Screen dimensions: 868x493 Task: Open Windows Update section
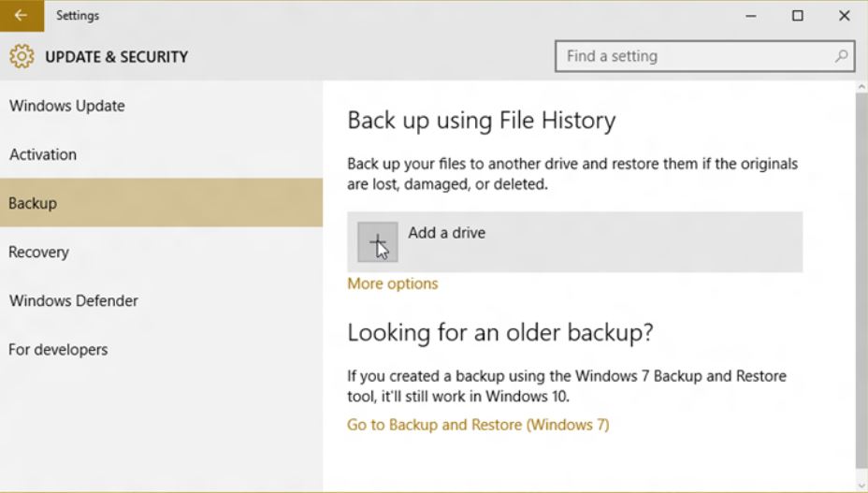pyautogui.click(x=161, y=106)
